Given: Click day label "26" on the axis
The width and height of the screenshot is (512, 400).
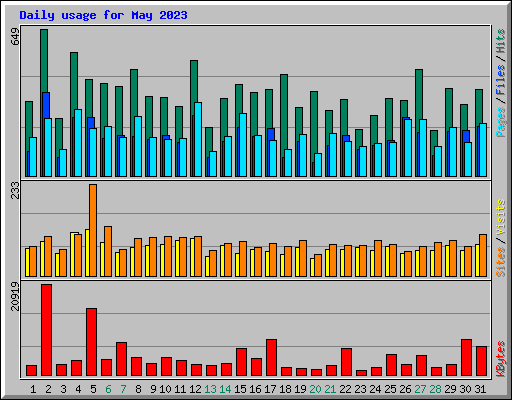Looking at the screenshot, I should point(405,389).
